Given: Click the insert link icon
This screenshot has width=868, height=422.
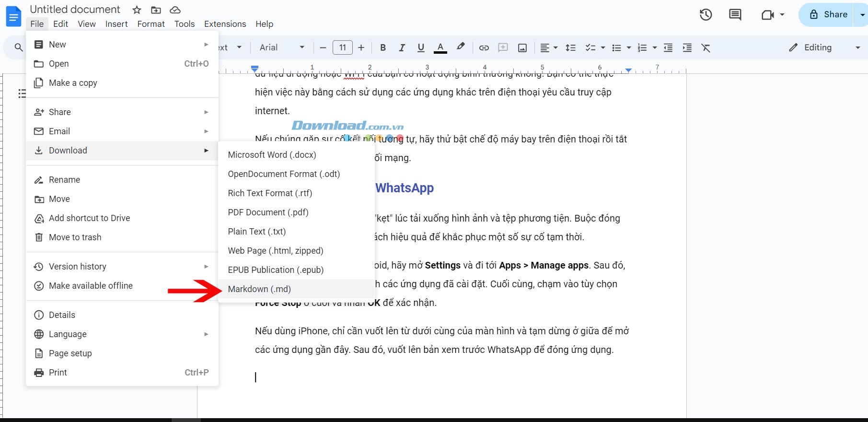Looking at the screenshot, I should point(484,47).
